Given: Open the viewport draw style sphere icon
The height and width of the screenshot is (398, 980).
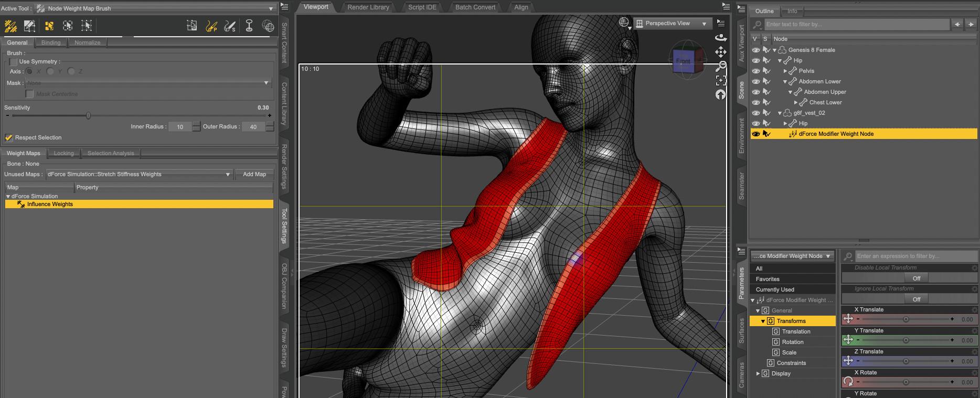Looking at the screenshot, I should tap(624, 23).
